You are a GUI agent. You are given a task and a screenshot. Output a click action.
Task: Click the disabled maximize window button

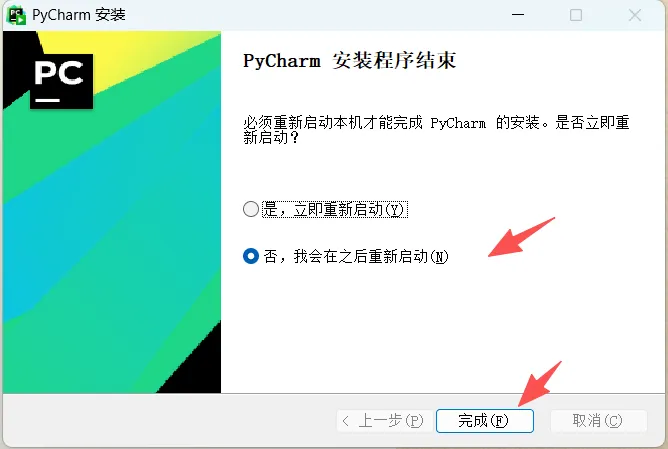(576, 15)
